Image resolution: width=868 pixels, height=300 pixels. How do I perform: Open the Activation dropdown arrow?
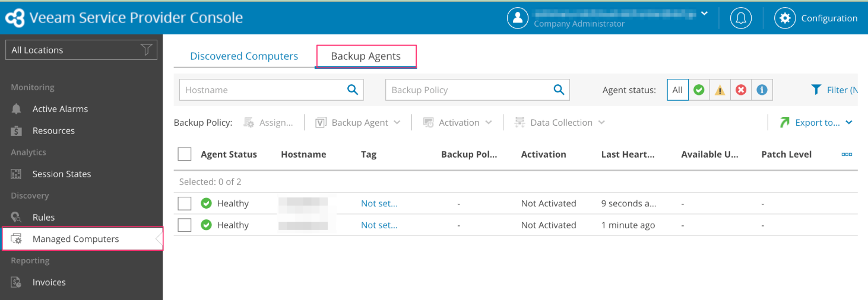tap(488, 123)
